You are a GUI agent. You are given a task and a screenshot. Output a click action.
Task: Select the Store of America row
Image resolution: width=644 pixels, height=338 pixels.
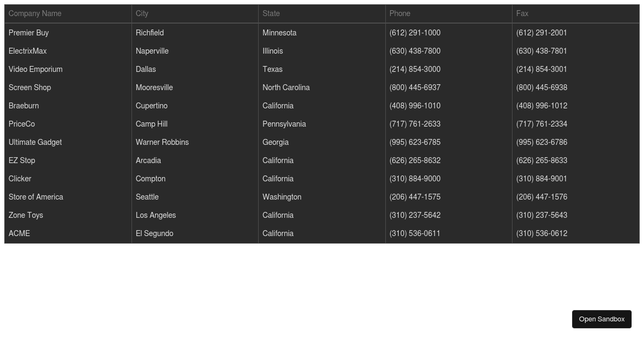36,197
